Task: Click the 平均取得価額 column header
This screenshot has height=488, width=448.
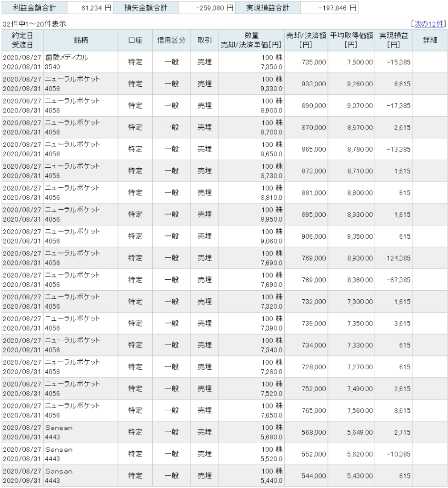Action: (x=351, y=41)
